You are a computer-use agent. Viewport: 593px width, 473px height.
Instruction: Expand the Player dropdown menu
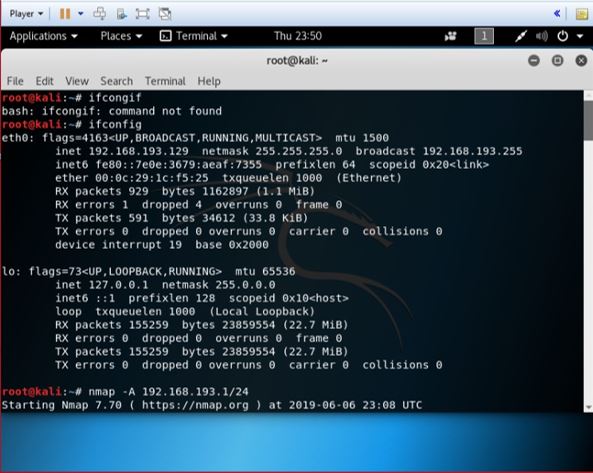click(x=26, y=14)
